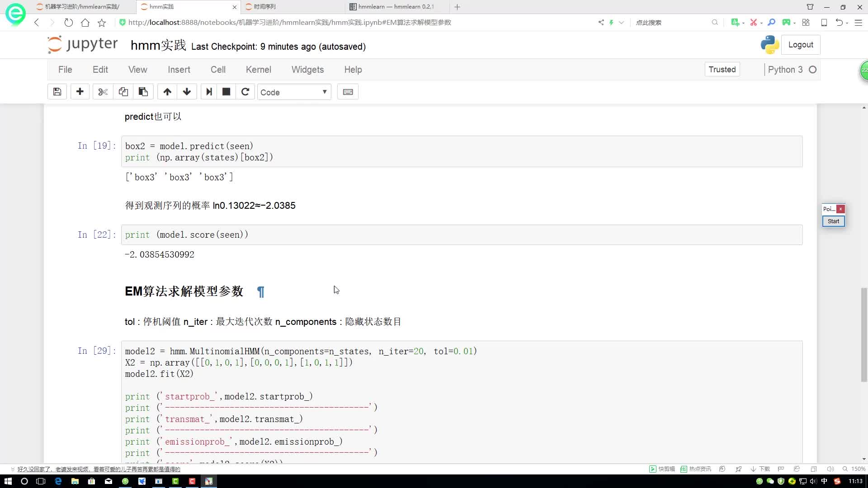Click Start in the small Poi floating window

(x=833, y=221)
